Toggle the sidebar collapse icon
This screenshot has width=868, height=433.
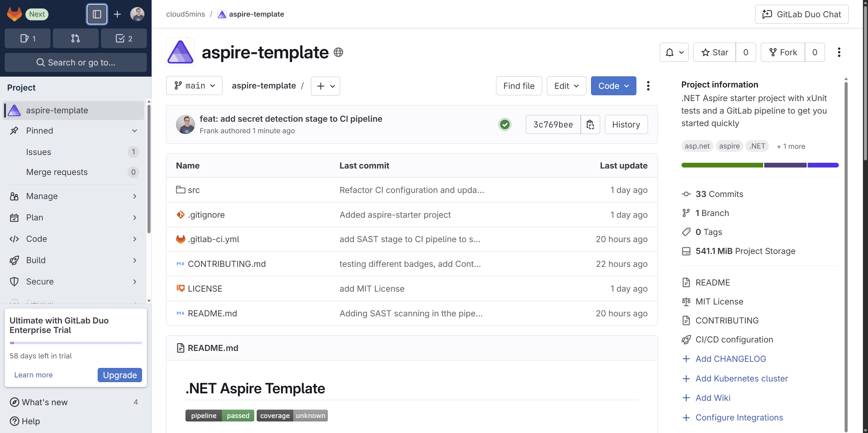click(97, 14)
